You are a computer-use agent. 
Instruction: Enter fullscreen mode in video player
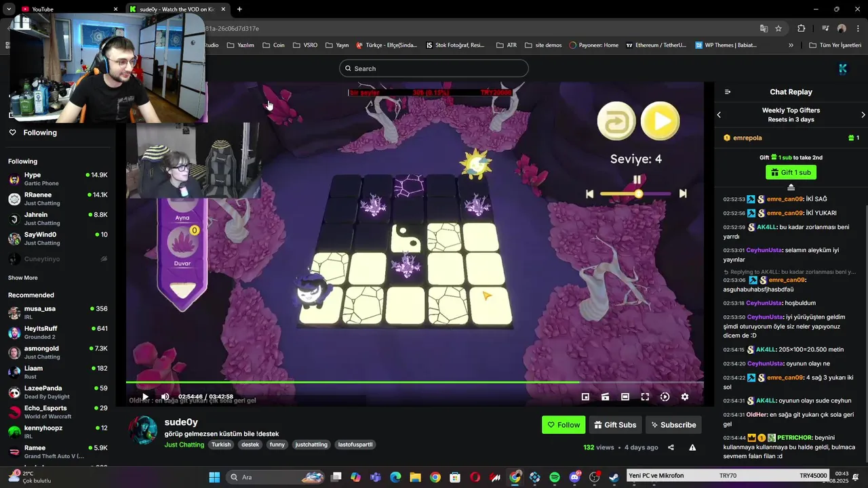click(x=645, y=396)
